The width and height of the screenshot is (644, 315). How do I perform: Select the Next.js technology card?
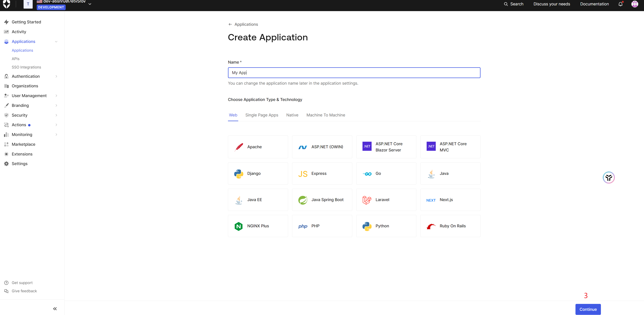[450, 200]
